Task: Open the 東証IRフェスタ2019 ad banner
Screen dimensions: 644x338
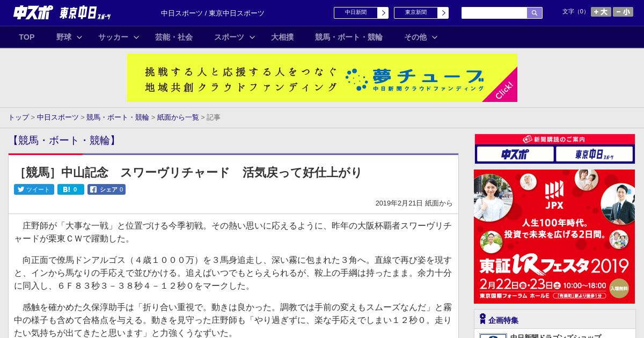Action: pyautogui.click(x=554, y=237)
